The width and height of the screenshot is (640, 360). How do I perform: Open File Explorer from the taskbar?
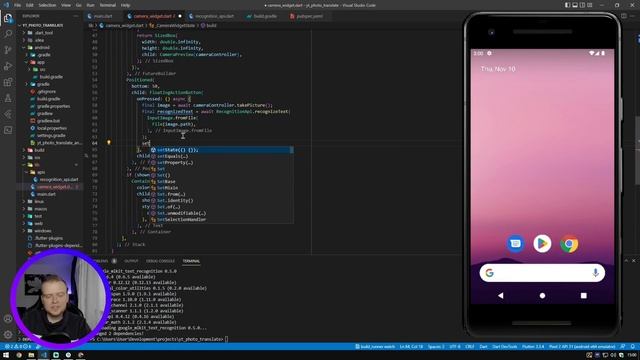click(x=31, y=355)
